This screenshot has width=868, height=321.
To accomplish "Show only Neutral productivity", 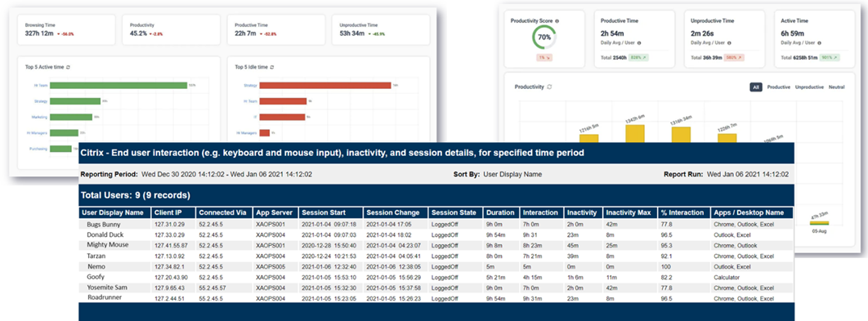I will (x=836, y=87).
